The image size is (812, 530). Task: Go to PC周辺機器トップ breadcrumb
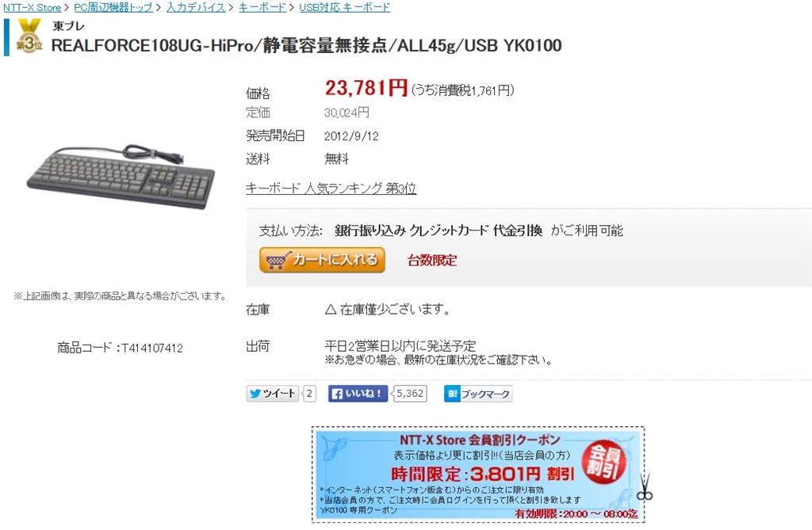[x=113, y=7]
